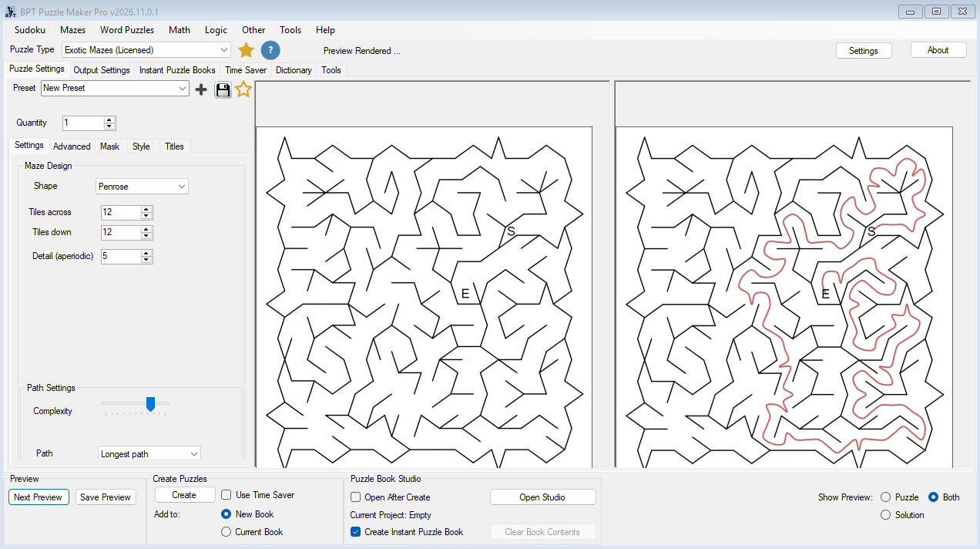The width and height of the screenshot is (980, 549).
Task: Switch to Time Saver tab
Action: 246,70
